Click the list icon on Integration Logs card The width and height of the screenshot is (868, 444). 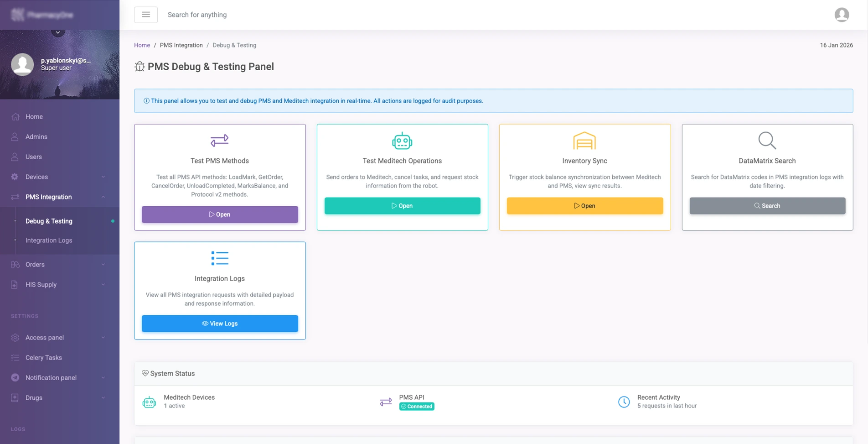219,258
